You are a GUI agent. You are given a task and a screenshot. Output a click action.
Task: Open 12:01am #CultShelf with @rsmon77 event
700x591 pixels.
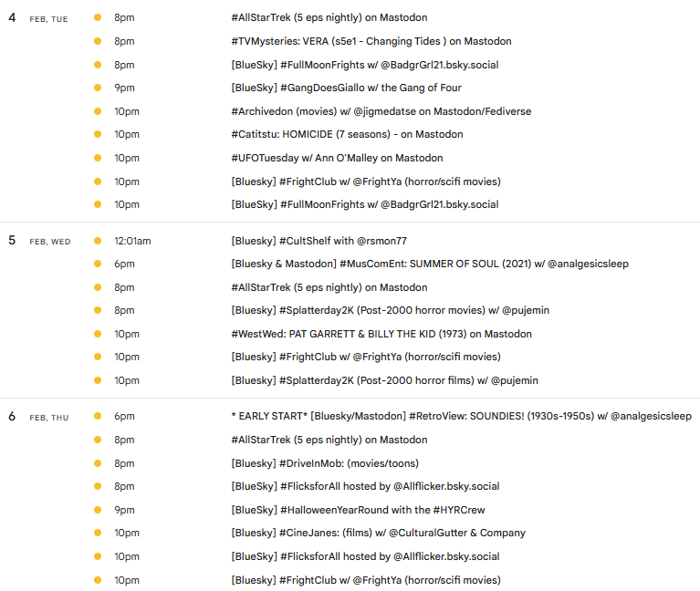[x=319, y=241]
